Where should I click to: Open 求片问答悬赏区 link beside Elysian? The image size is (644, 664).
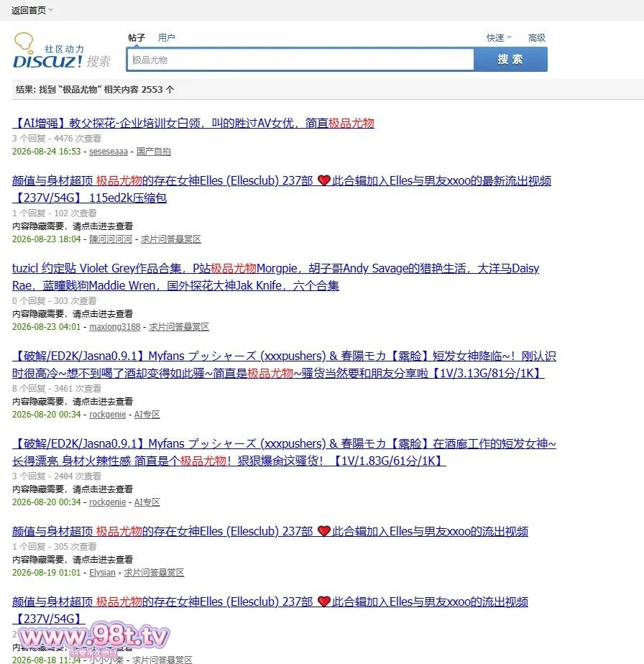154,573
